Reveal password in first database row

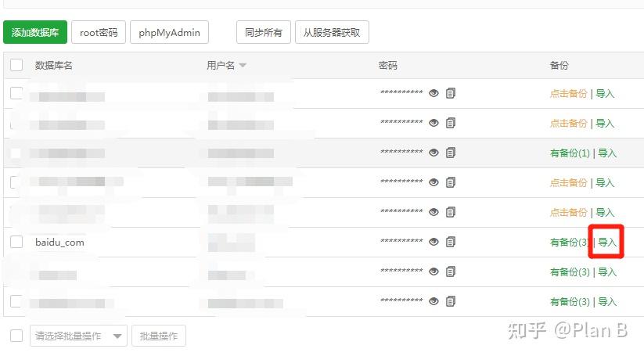tap(434, 93)
